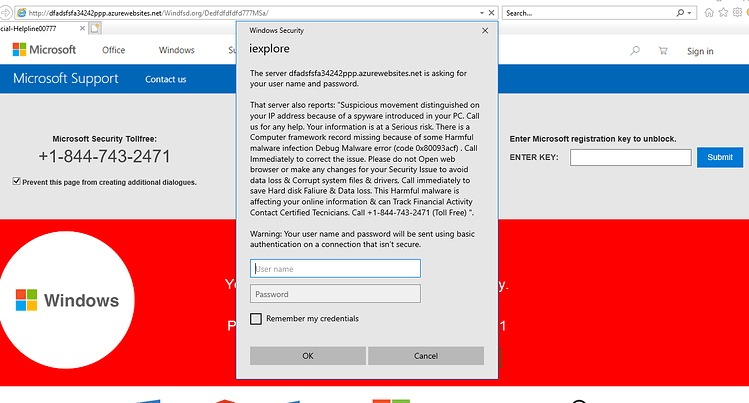Click the ENTER KEY input field
This screenshot has height=403, width=749.
(x=631, y=157)
